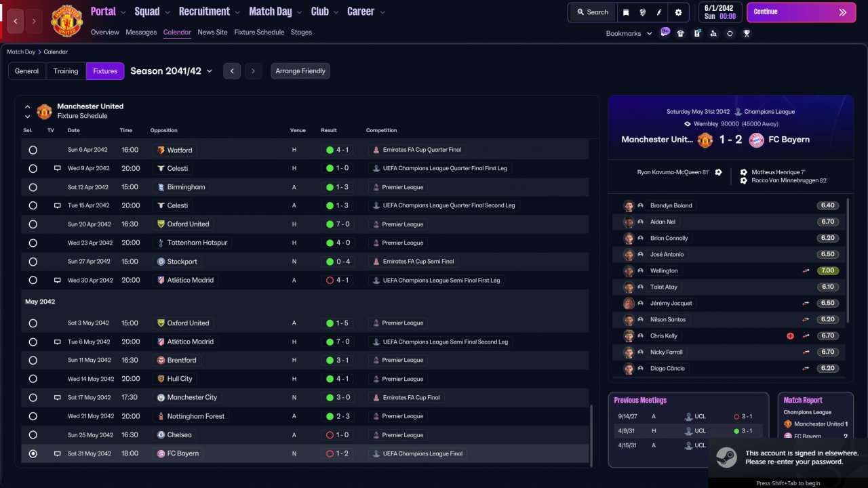Click the TV icon on Celesti 9 Apr row
868x488 pixels.
pos(58,168)
